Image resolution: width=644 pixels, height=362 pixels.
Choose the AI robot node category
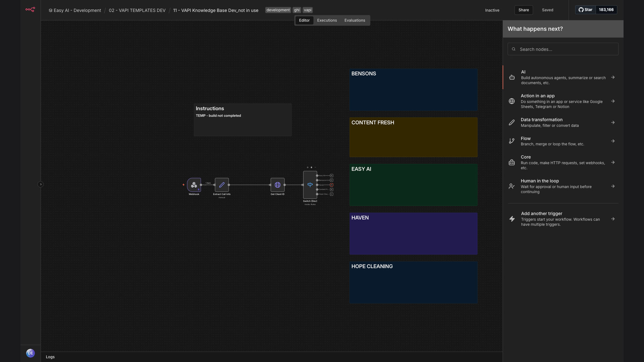click(512, 77)
